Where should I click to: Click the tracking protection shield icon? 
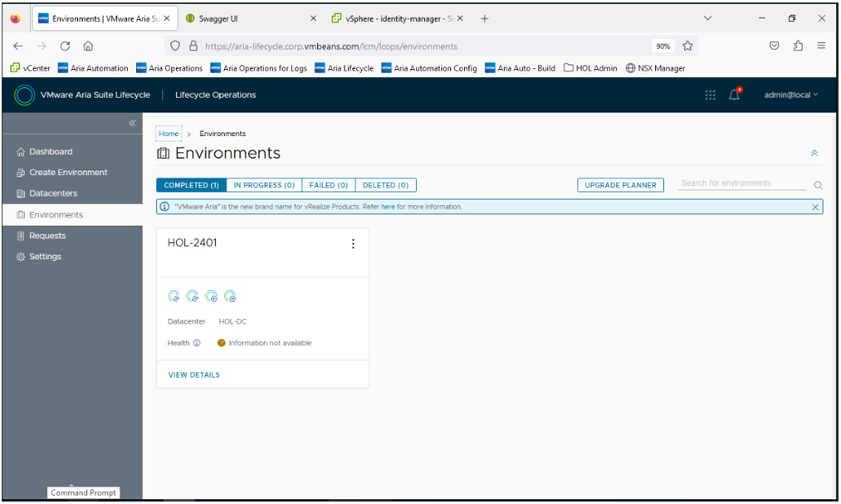point(175,46)
